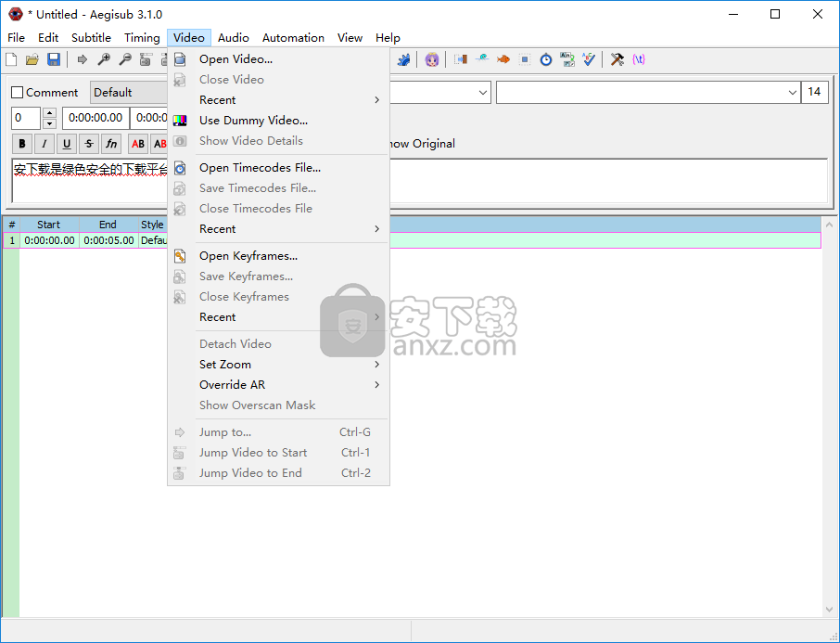Screen dimensions: 840x643
Task: Expand the effect dropdown arrow
Action: (x=793, y=93)
